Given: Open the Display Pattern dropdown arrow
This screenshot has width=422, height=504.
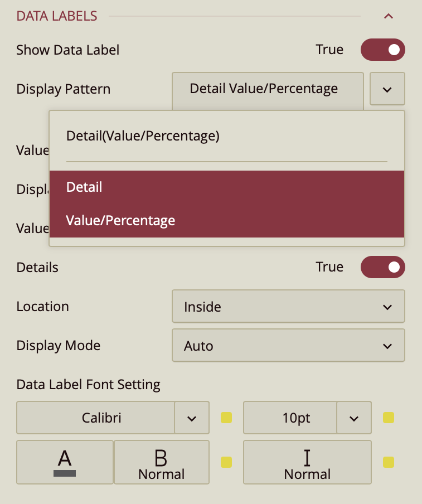Looking at the screenshot, I should pos(387,89).
